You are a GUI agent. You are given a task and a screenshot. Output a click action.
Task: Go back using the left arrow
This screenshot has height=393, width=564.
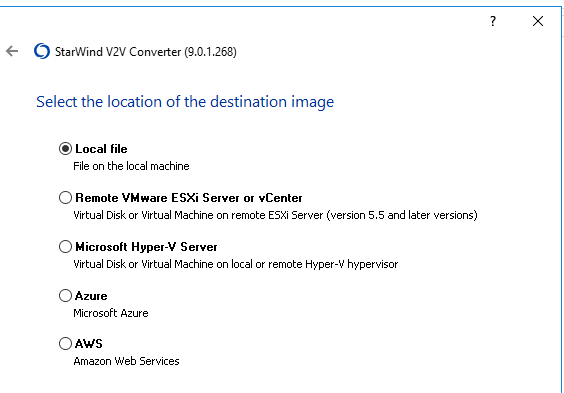tap(12, 51)
